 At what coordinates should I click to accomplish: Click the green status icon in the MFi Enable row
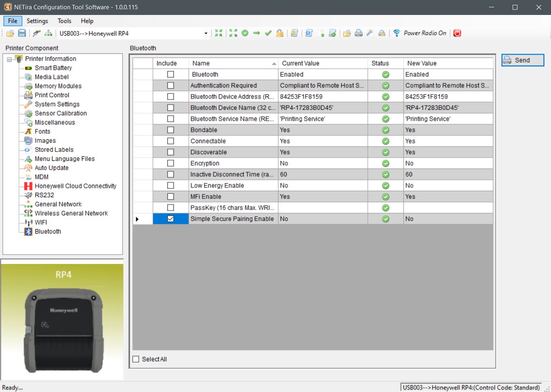tap(386, 197)
